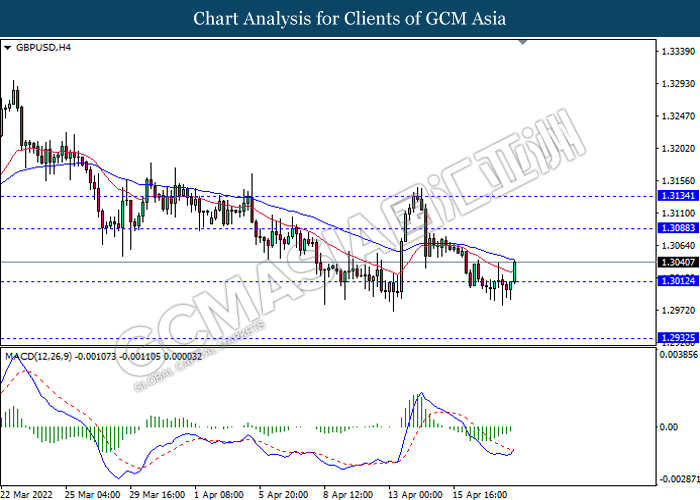Click the 1 Apr 08:00 time label
Screen dimensions: 700x500
coord(219,494)
